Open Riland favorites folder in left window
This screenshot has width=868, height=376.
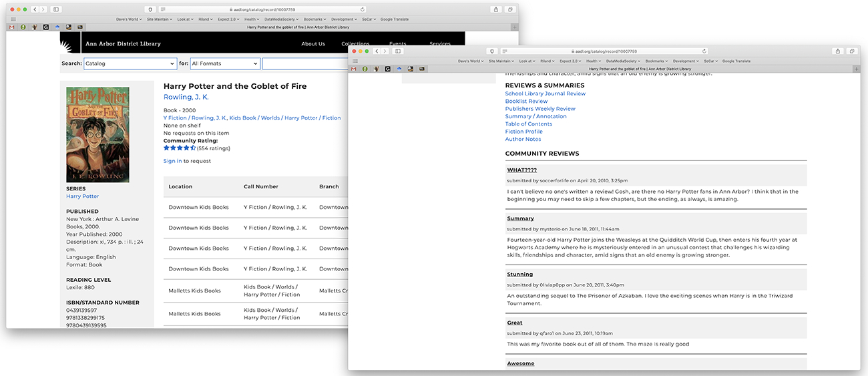click(x=207, y=19)
